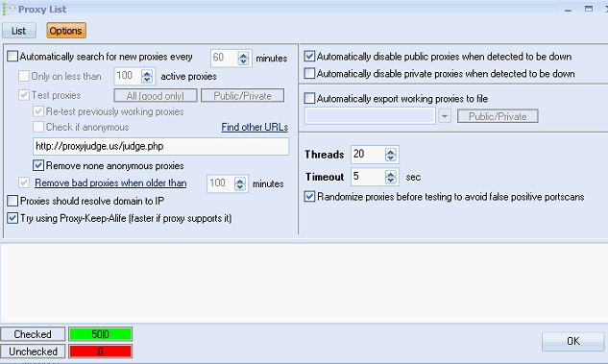Click Public/Private button next to Test proxies
The height and width of the screenshot is (364, 608).
(x=243, y=96)
